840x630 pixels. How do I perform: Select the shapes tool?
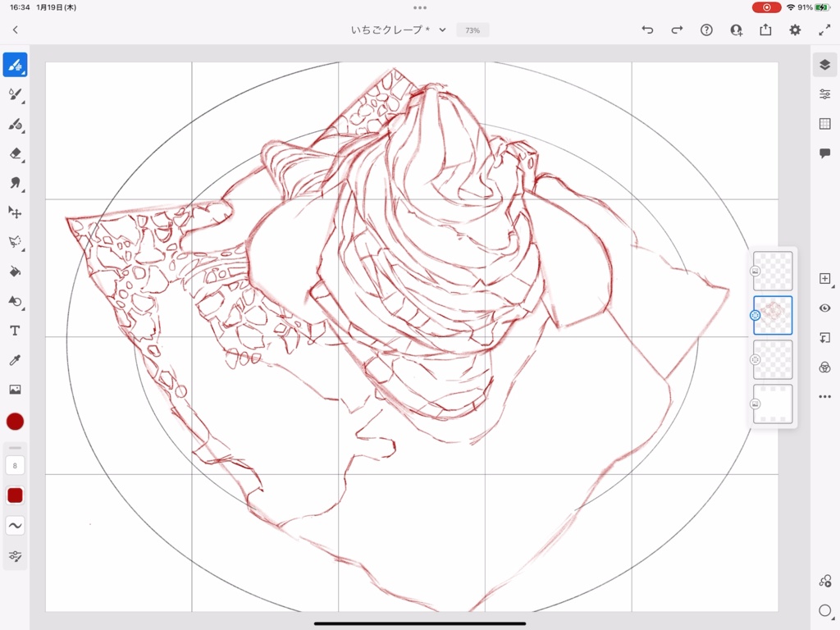15,301
